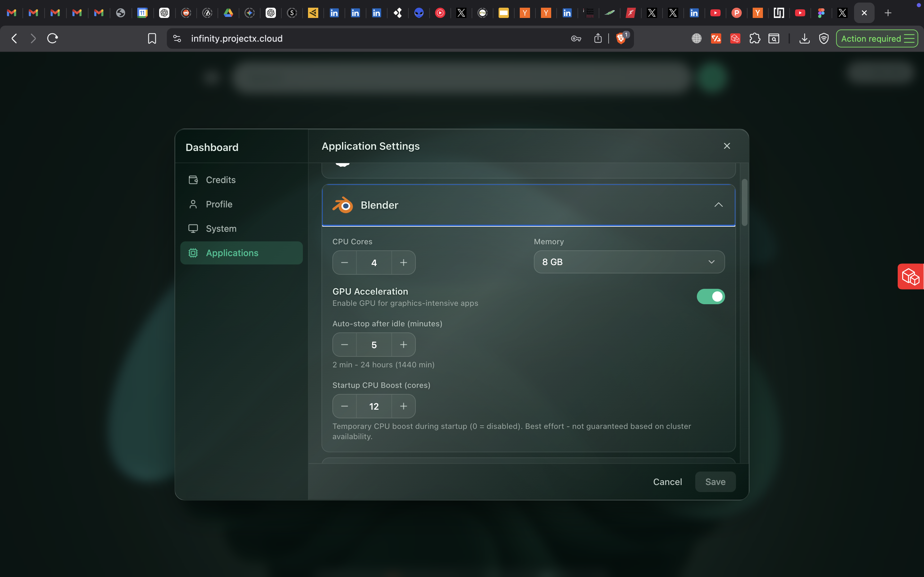Click the downloads icon in the toolbar
Viewport: 924px width, 577px height.
804,38
